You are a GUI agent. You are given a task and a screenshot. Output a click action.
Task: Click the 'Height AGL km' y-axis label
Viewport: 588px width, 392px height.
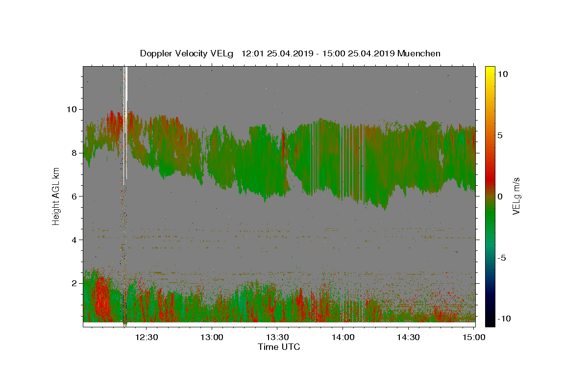click(x=56, y=196)
